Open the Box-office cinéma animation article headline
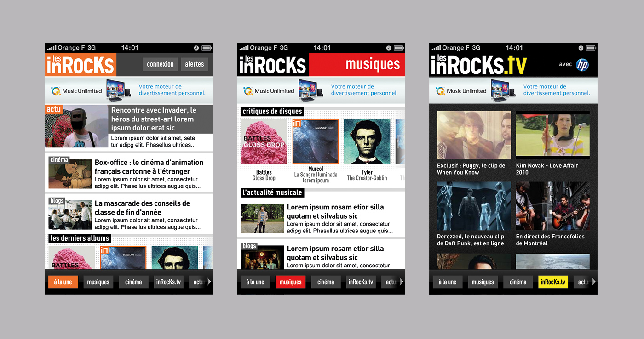644x339 pixels. 149,167
